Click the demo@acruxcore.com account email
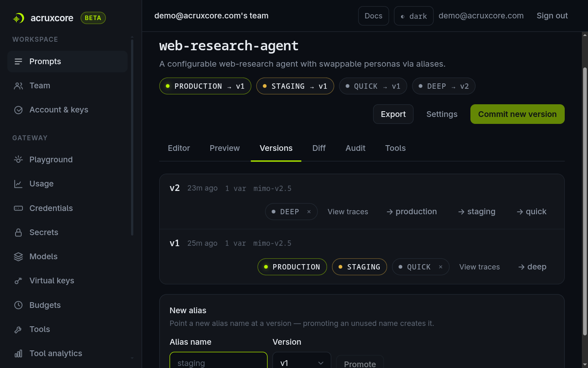The image size is (588, 368). [481, 16]
